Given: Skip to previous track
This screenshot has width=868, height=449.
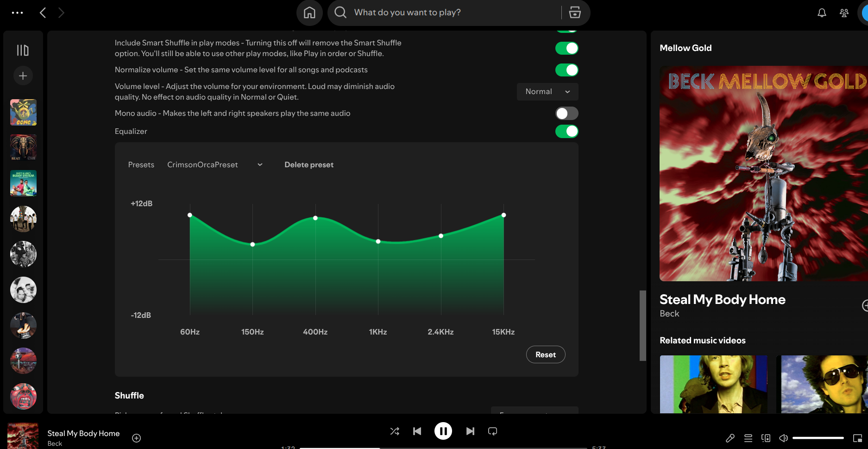Looking at the screenshot, I should coord(417,431).
